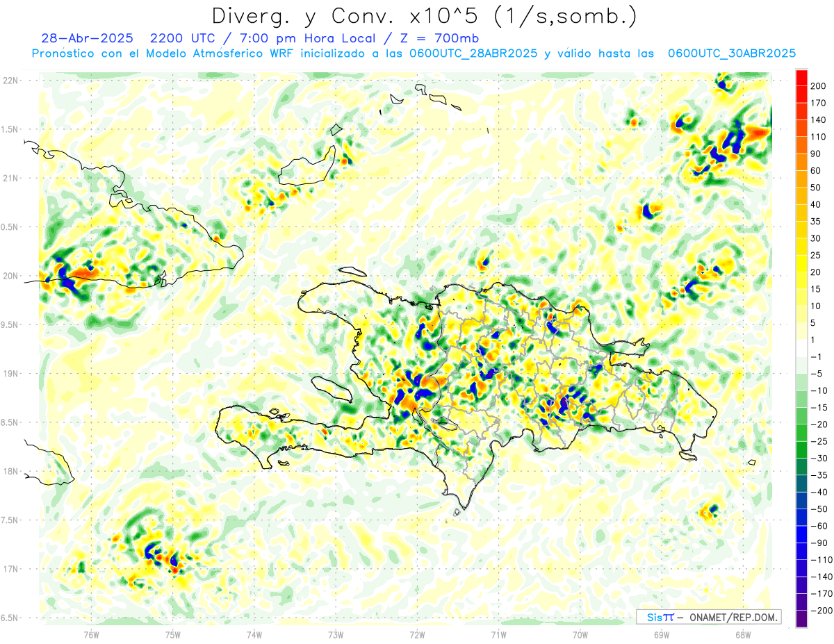
Task: Click the positive 200 value on color scale
Action: [818, 85]
